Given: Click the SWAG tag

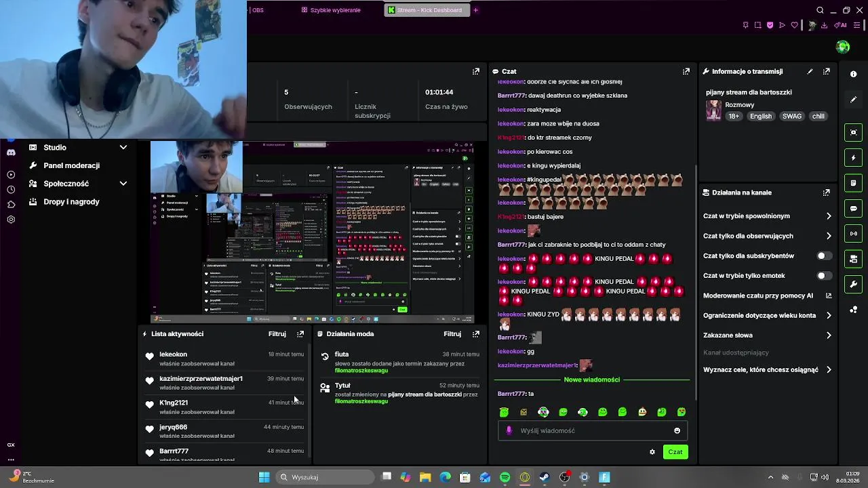Looking at the screenshot, I should pos(792,116).
